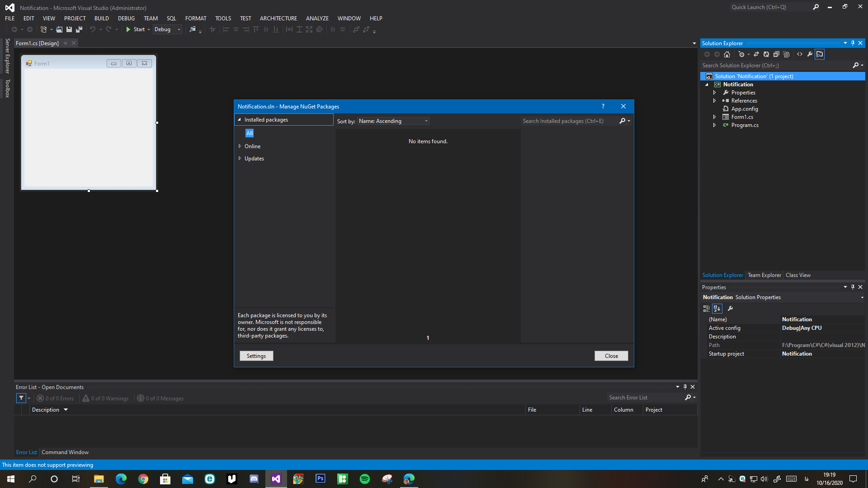Click Properties wrench icon in Solution Explorer toolbar
Viewport: 868px width, 488px height.
pos(810,54)
